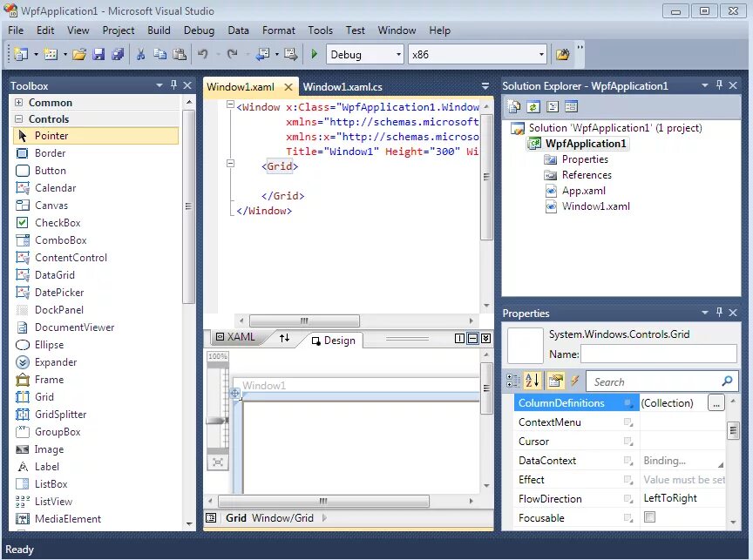753x560 pixels.
Task: Toggle the Focusable property checkbox
Action: (x=649, y=516)
